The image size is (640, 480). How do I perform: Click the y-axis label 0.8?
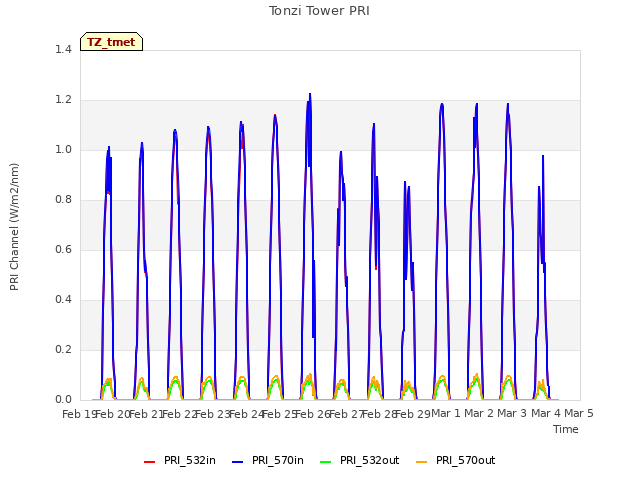pos(63,200)
